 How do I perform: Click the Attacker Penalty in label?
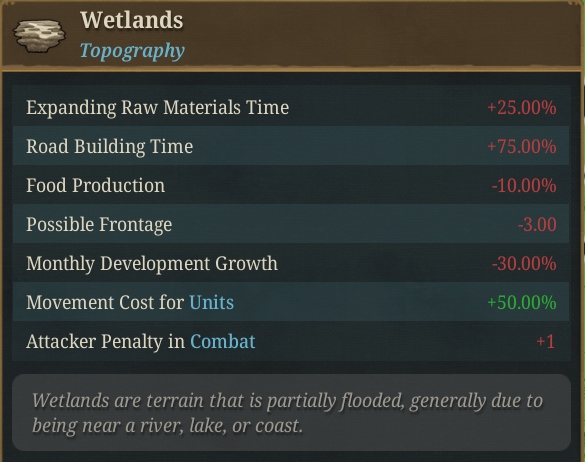[x=106, y=341]
